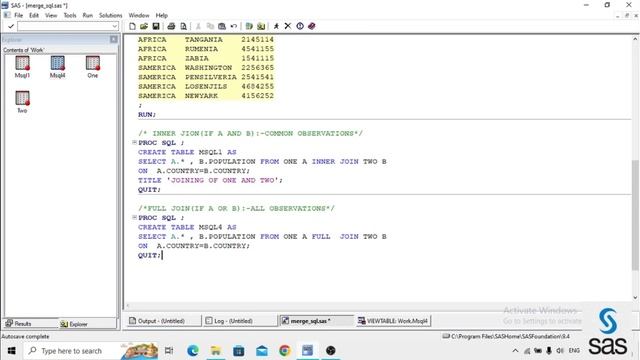Click the editor scroll-down arrow

[635, 298]
